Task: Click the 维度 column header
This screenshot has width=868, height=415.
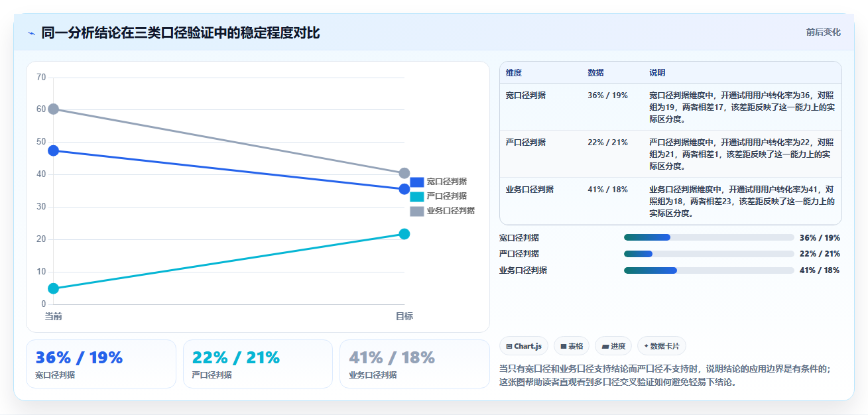Action: [514, 73]
